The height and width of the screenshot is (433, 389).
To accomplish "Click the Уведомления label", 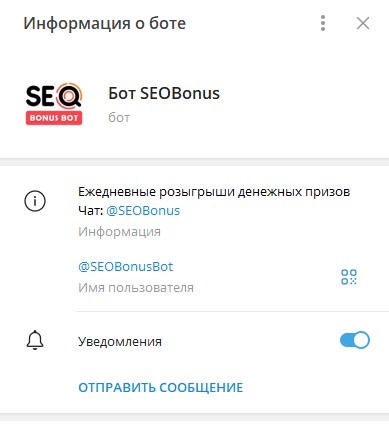I will click(120, 342).
